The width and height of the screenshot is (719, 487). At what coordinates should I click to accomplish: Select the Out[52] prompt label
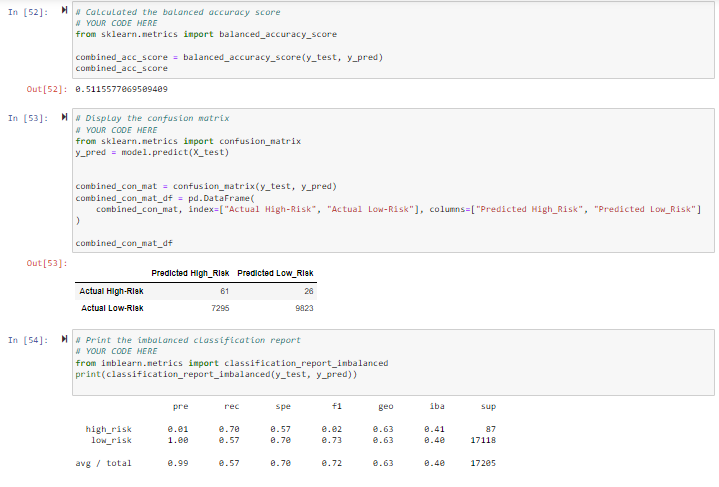pyautogui.click(x=47, y=89)
